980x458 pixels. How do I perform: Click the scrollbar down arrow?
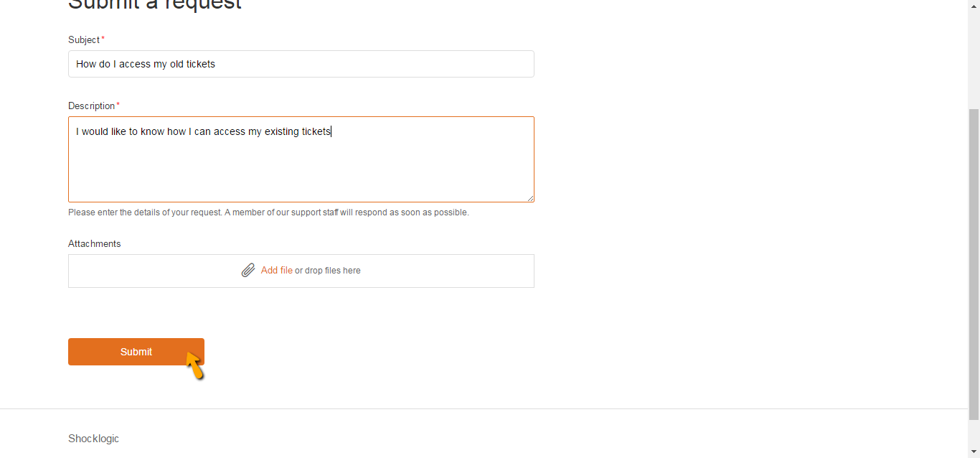tap(974, 452)
